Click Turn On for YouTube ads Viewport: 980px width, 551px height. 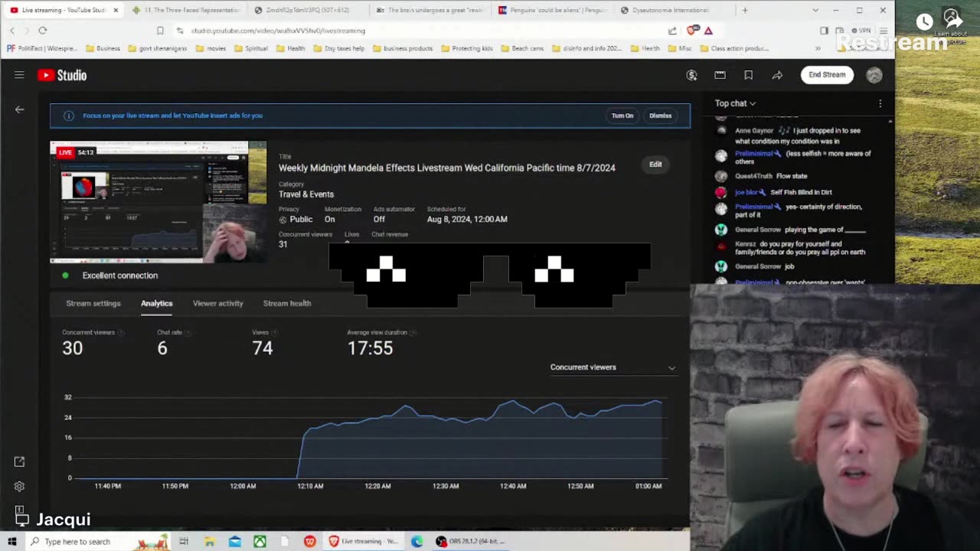(x=622, y=116)
